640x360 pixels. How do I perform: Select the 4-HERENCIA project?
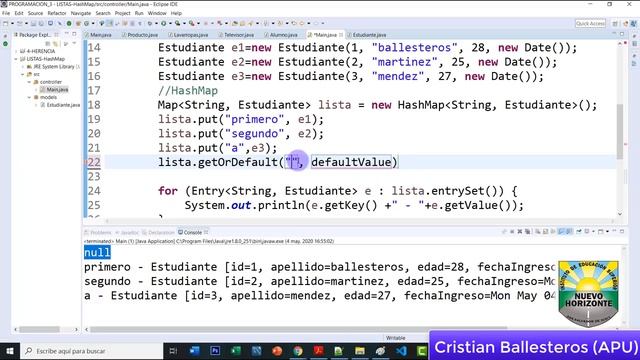coord(37,51)
